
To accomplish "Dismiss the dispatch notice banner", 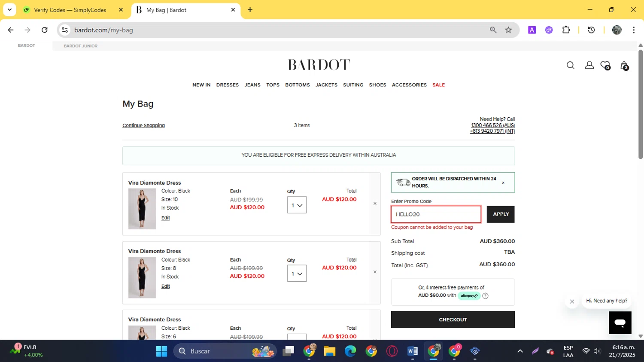I will tap(503, 183).
